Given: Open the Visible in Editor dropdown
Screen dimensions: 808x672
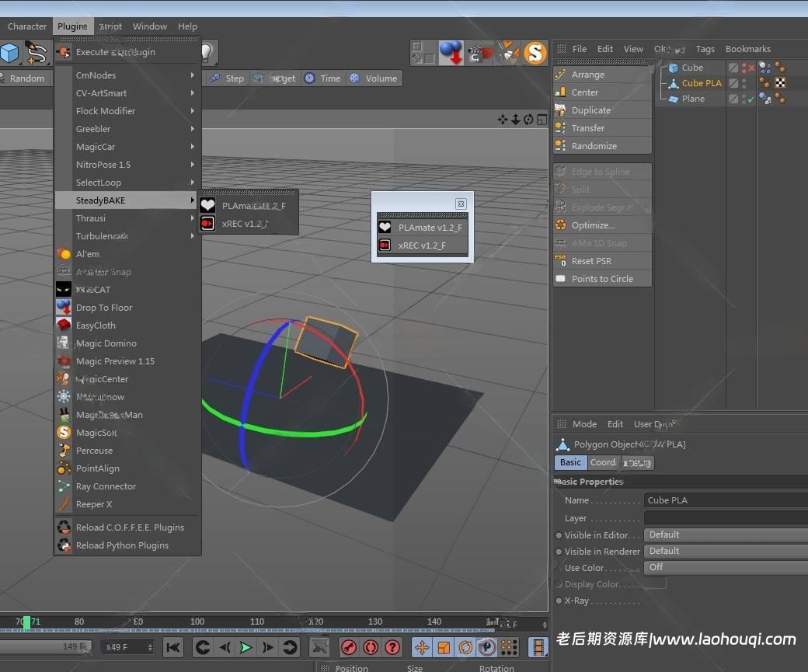Looking at the screenshot, I should [x=725, y=534].
